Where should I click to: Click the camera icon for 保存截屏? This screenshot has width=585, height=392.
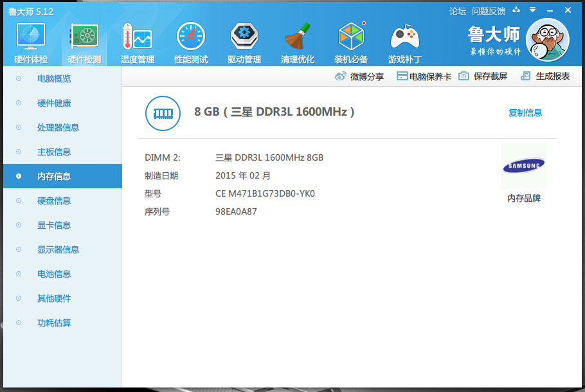(x=464, y=76)
